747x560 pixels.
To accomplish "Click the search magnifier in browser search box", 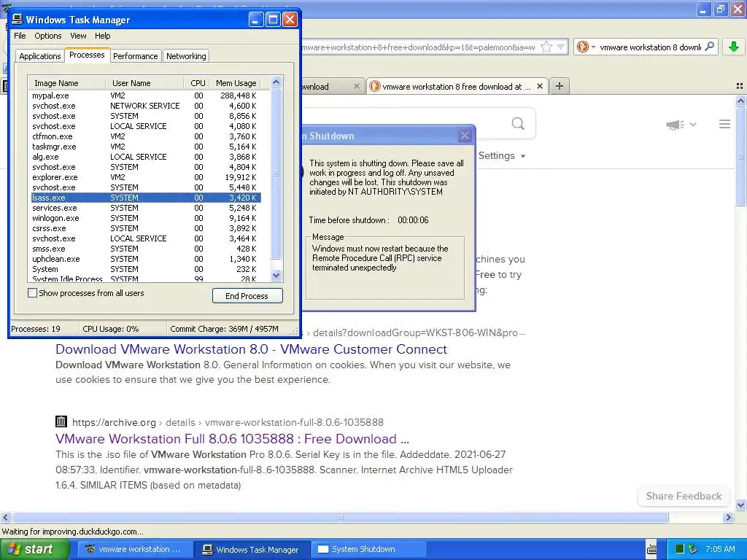I will point(709,47).
